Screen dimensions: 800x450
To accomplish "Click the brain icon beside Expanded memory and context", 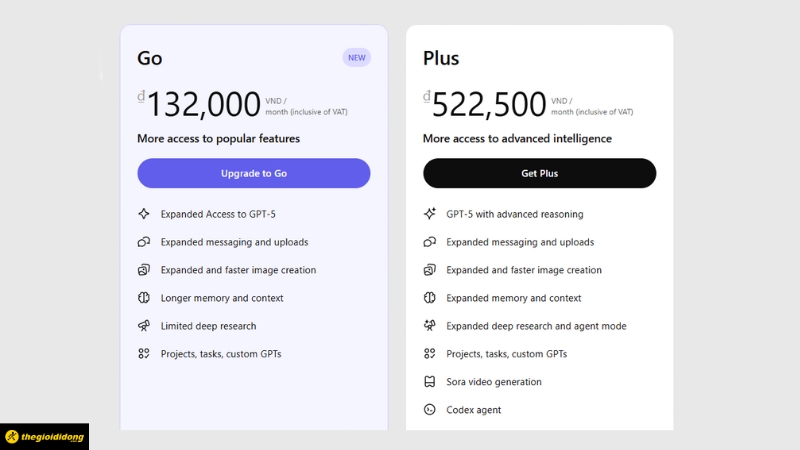I will click(x=429, y=298).
